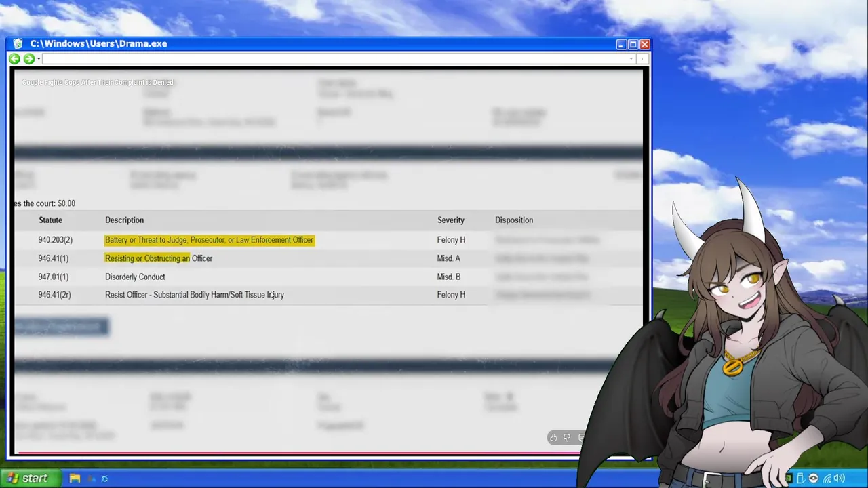Click the recycle bin icon in title bar
The height and width of the screenshot is (488, 868).
[x=18, y=44]
